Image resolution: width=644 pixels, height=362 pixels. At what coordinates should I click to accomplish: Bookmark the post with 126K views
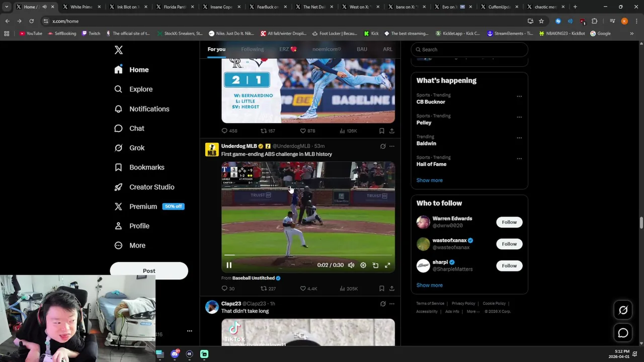click(x=381, y=131)
